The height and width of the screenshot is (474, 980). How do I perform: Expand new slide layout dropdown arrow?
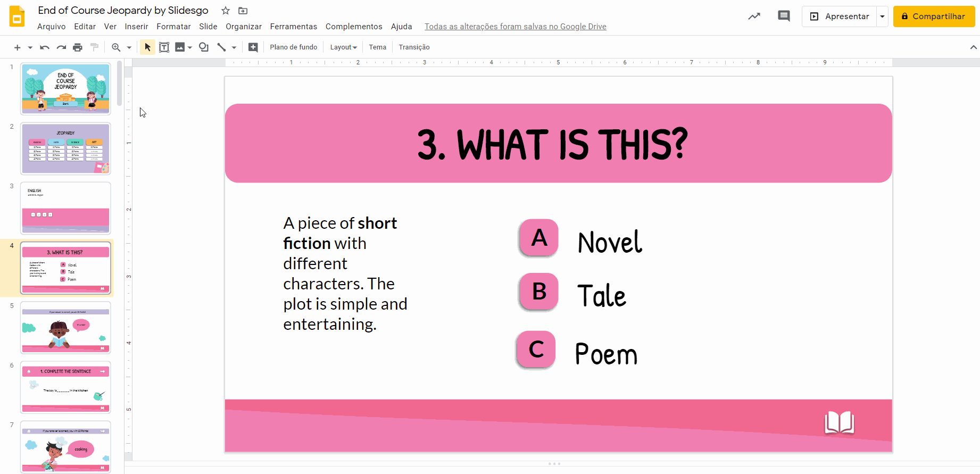tap(30, 47)
